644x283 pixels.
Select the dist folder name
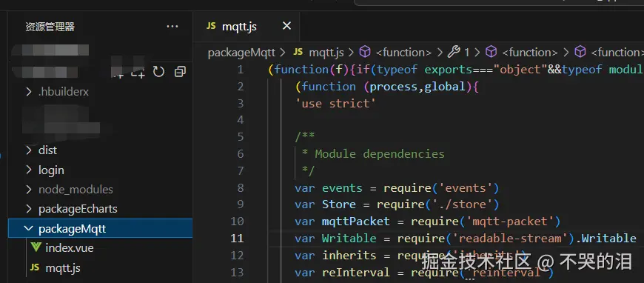pos(47,150)
